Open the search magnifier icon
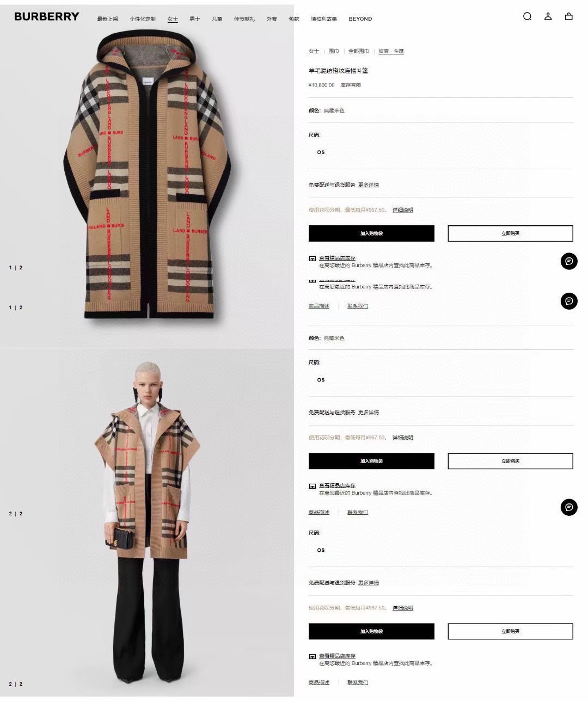588x702 pixels. [x=527, y=16]
